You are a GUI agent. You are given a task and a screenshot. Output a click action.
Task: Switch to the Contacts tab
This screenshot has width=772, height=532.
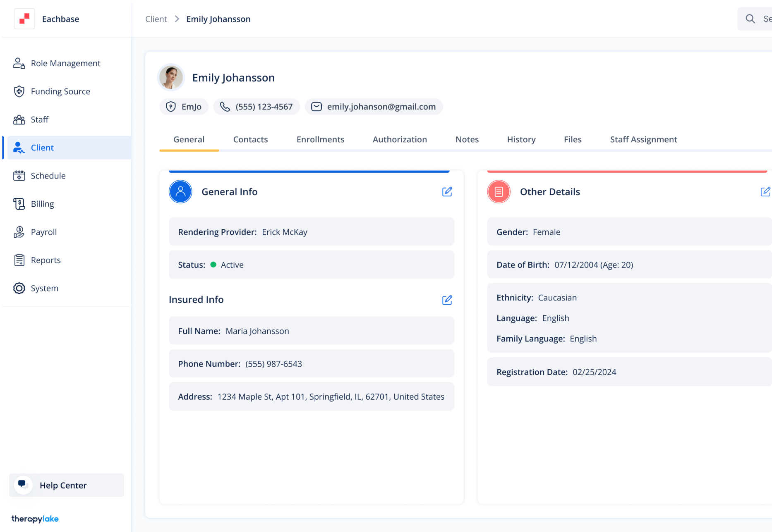pos(250,140)
